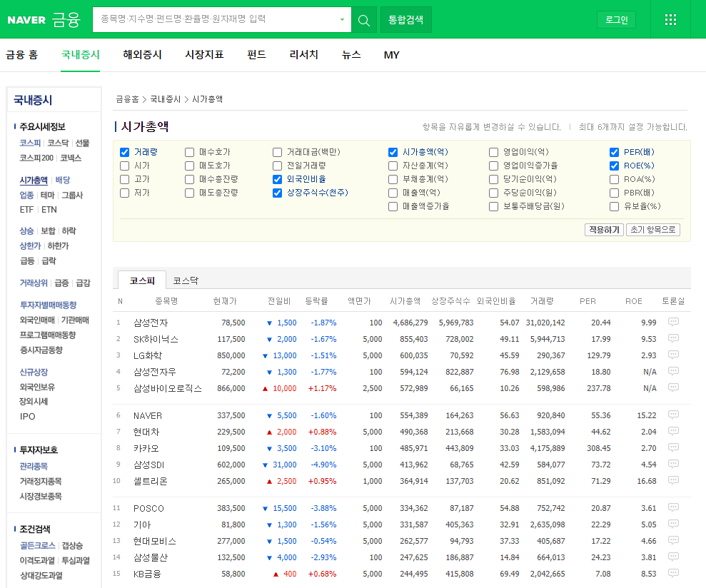This screenshot has width=706, height=588.
Task: Open discussion icon for 삼성전자
Action: pyautogui.click(x=673, y=322)
